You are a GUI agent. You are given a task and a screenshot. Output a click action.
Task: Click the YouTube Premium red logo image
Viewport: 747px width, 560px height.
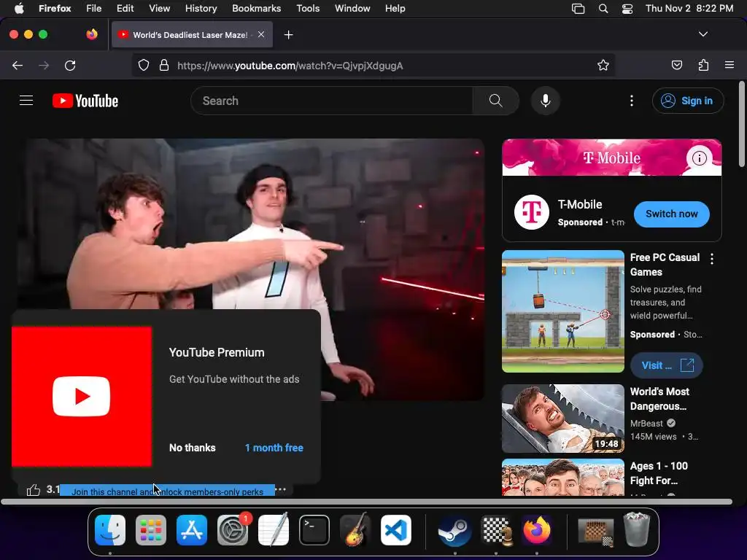click(82, 396)
